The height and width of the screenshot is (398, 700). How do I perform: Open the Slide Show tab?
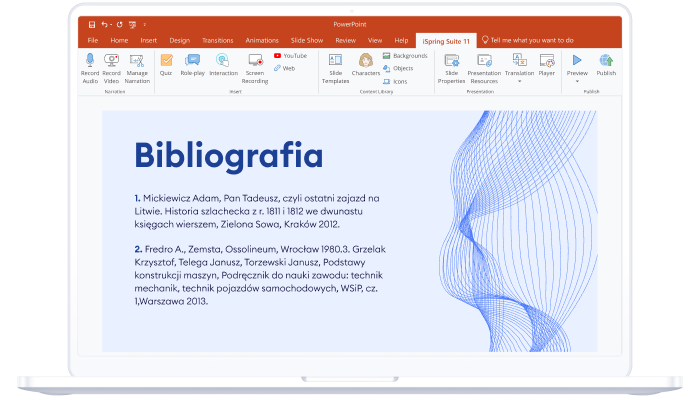(307, 40)
